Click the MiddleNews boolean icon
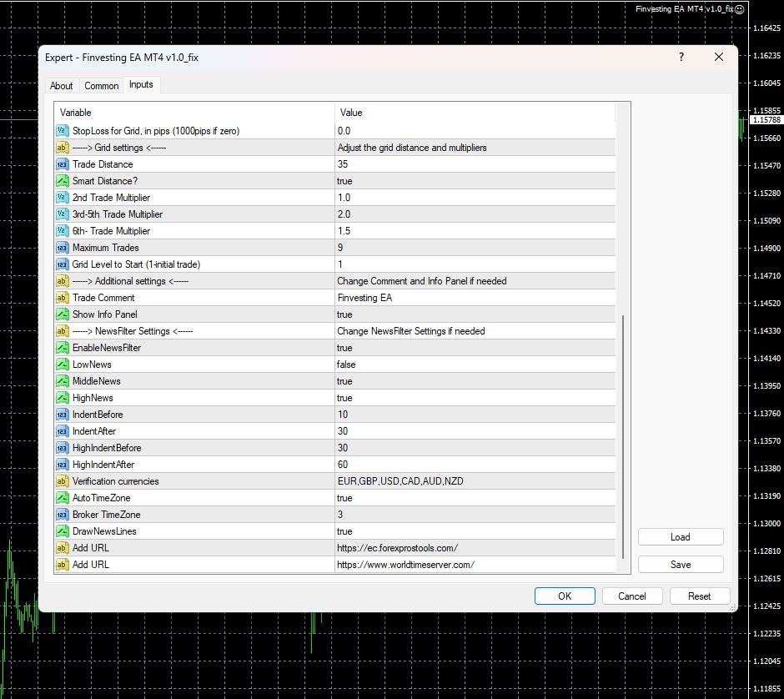This screenshot has height=699, width=784. point(62,381)
